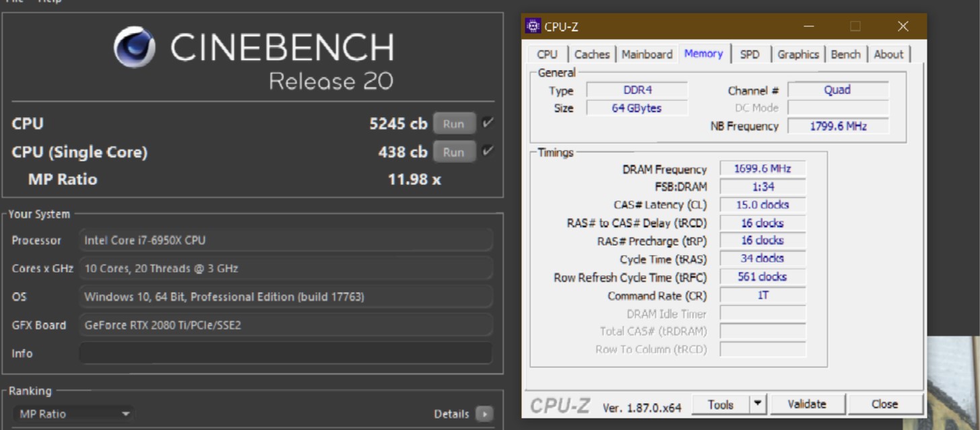Switch to the Mainboard tab
This screenshot has height=430, width=980.
tap(647, 55)
